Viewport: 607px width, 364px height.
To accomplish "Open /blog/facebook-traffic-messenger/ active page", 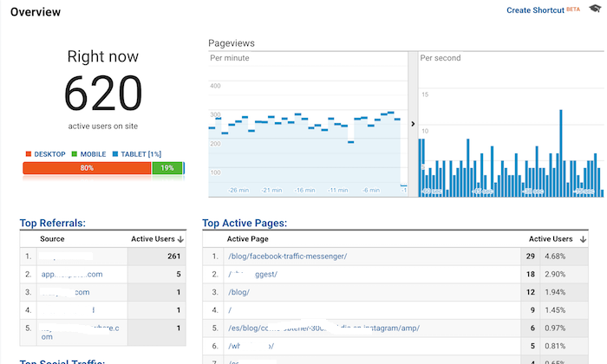I will 286,257.
